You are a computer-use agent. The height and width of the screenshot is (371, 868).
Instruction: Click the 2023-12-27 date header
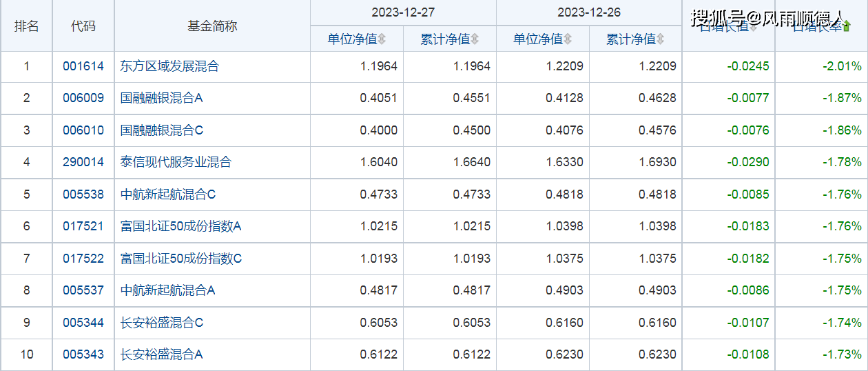[403, 12]
